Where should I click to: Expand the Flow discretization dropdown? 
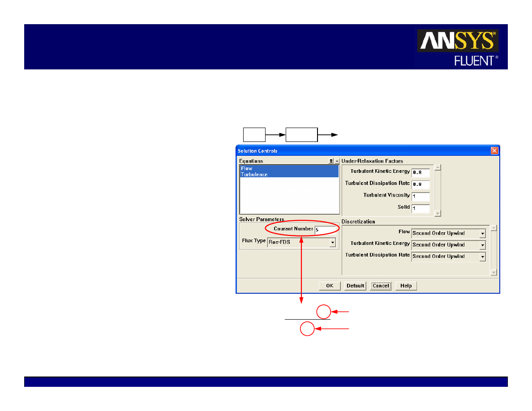point(482,234)
